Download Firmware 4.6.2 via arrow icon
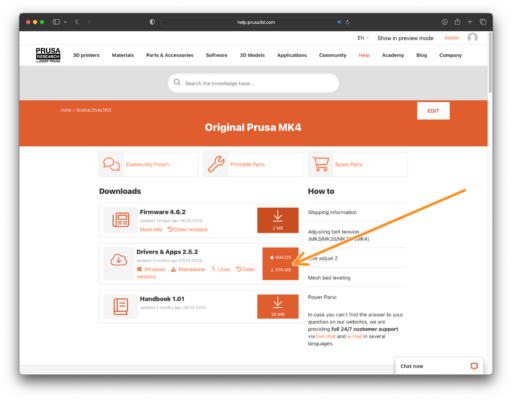Image resolution: width=512 pixels, height=400 pixels. pyautogui.click(x=278, y=220)
